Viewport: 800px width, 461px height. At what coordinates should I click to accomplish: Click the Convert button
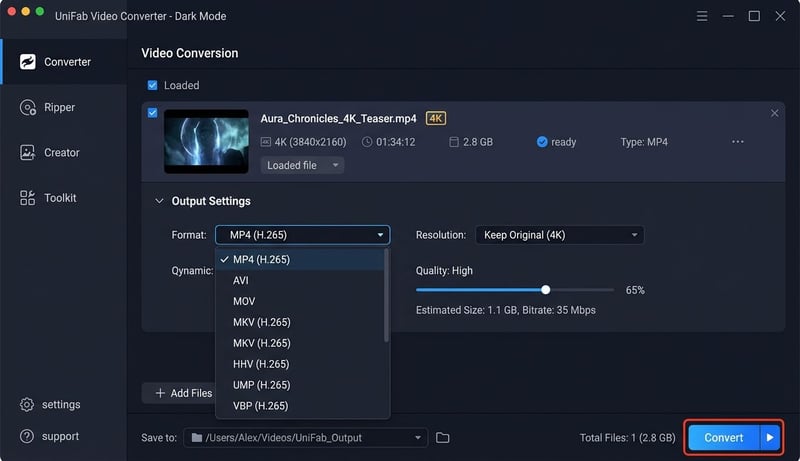coord(724,438)
